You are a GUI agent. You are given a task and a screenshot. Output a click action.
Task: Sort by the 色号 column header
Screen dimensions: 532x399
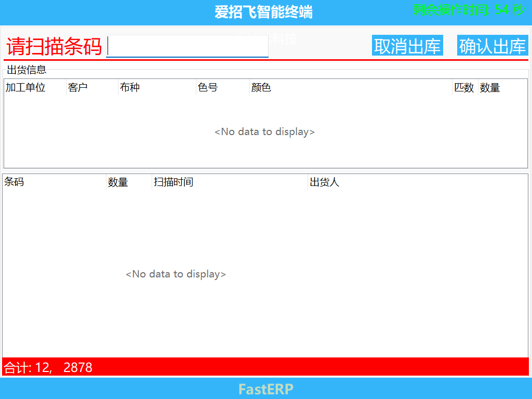208,87
